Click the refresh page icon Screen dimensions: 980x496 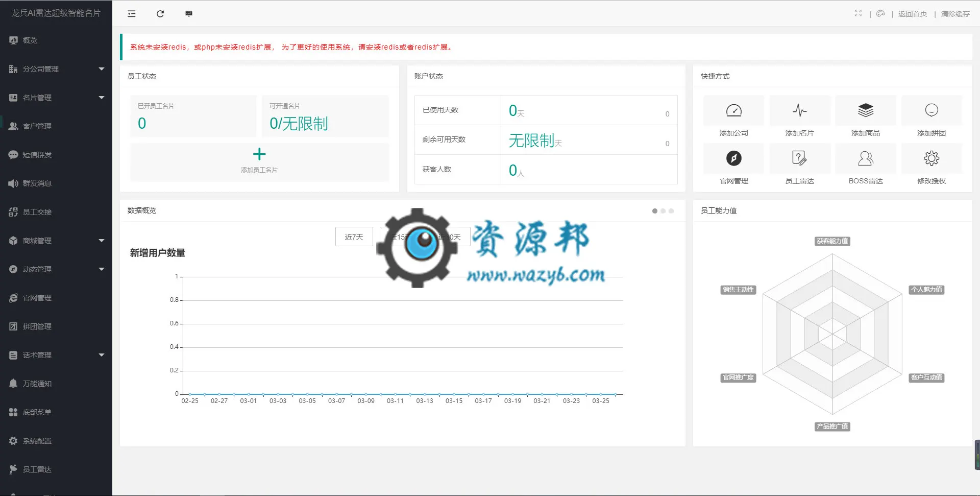click(x=160, y=14)
